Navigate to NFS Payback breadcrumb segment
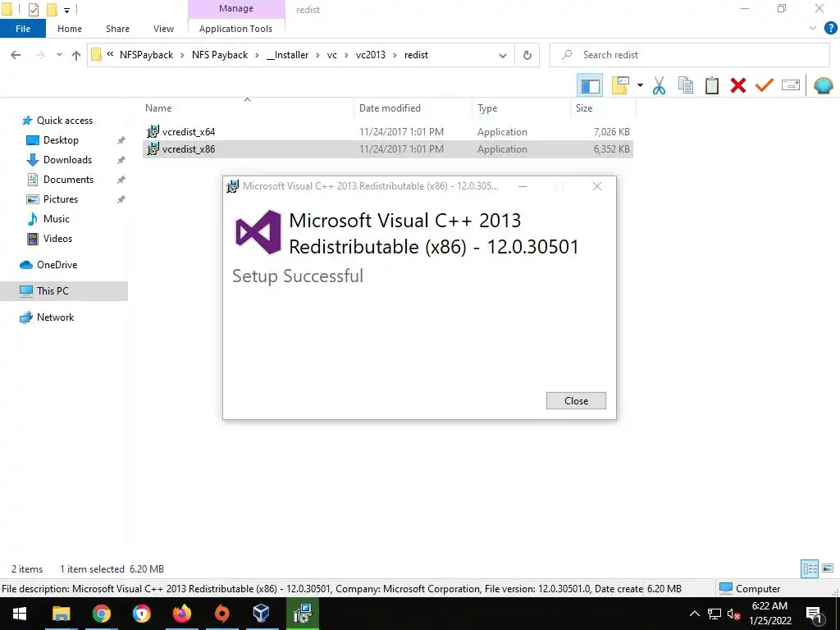840x630 pixels. click(220, 55)
